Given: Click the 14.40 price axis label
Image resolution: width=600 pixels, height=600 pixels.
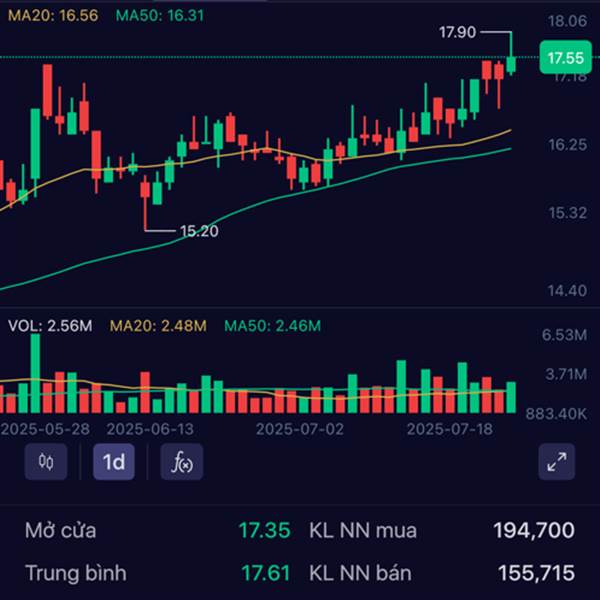Looking at the screenshot, I should click(x=567, y=290).
